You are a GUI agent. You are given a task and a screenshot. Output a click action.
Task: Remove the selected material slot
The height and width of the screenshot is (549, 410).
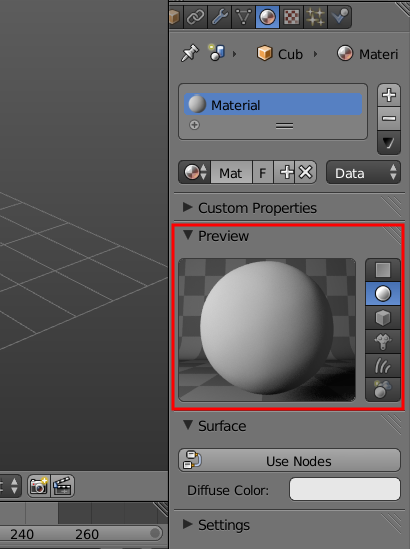389,119
